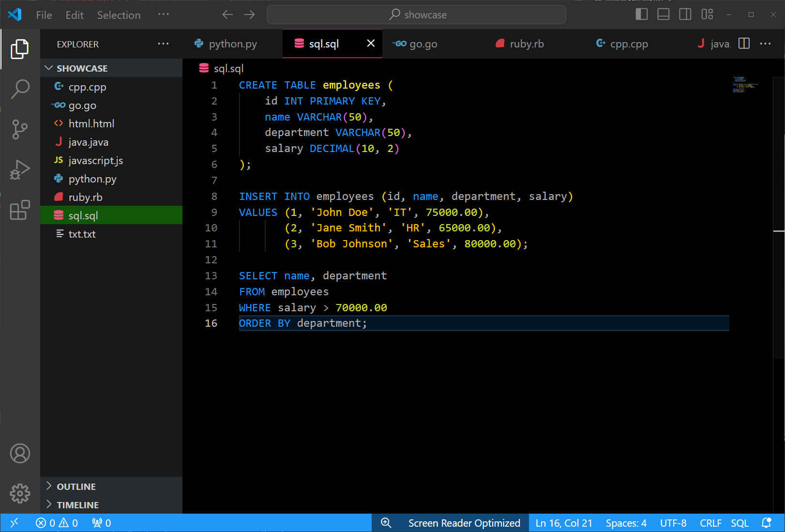Viewport: 785px width, 532px height.
Task: Change indentation via Spaces: 4
Action: point(626,523)
